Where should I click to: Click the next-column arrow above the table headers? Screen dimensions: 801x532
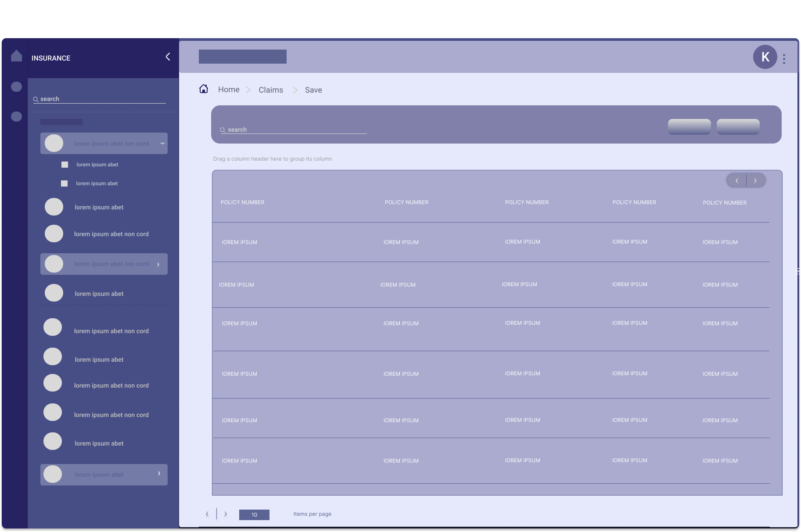click(755, 180)
